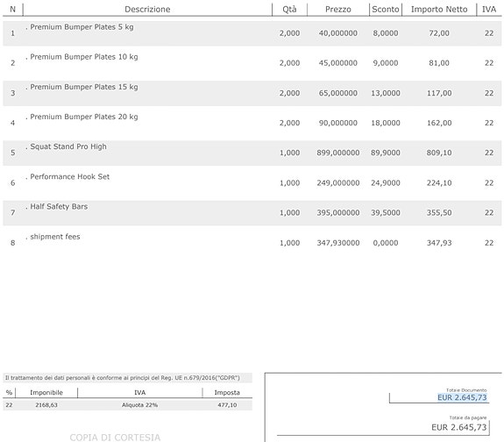Click price 45,000000 in row 2
The height and width of the screenshot is (442, 504).
[x=337, y=63]
